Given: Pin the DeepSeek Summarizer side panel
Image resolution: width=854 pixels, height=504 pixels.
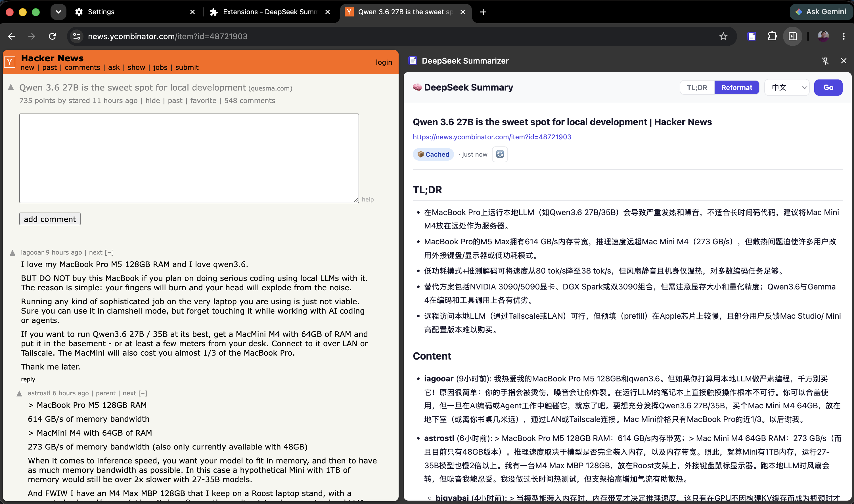Looking at the screenshot, I should click(825, 61).
